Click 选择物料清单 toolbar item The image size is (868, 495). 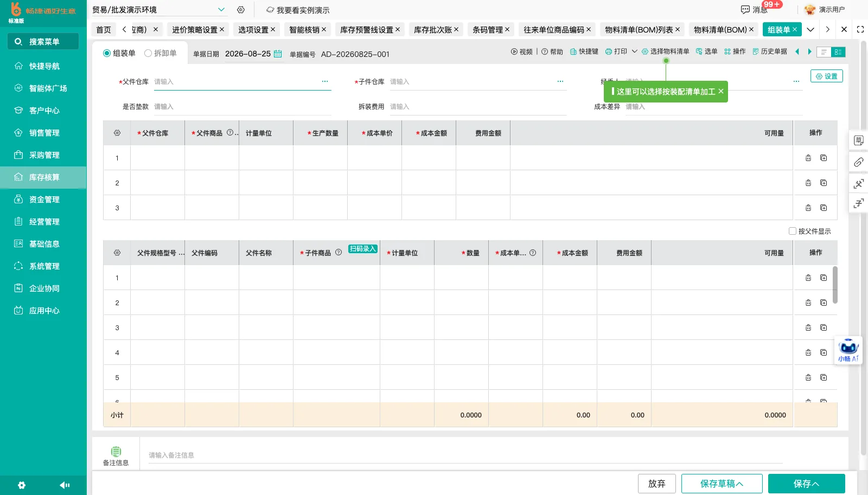click(x=665, y=52)
